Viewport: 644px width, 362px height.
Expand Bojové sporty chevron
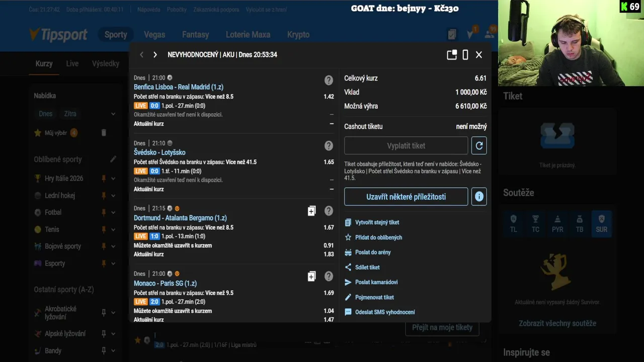pyautogui.click(x=113, y=246)
